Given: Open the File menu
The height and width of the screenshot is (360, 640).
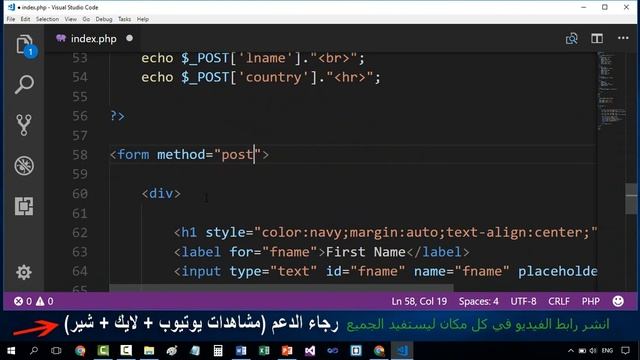Looking at the screenshot, I should 11,19.
